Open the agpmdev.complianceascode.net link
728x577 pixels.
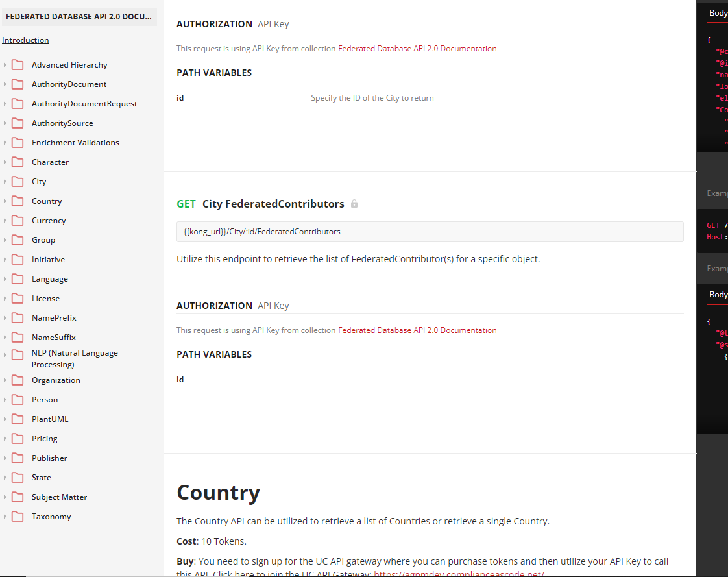point(459,574)
